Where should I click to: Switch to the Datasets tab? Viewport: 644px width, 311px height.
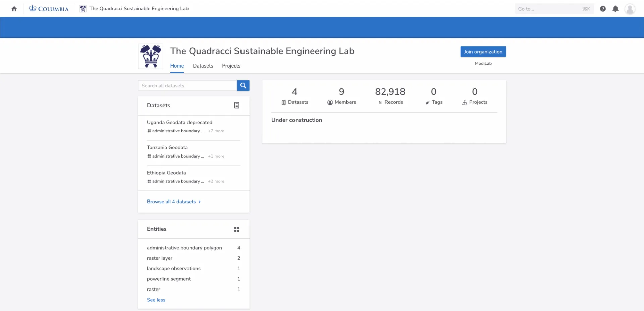coord(203,66)
